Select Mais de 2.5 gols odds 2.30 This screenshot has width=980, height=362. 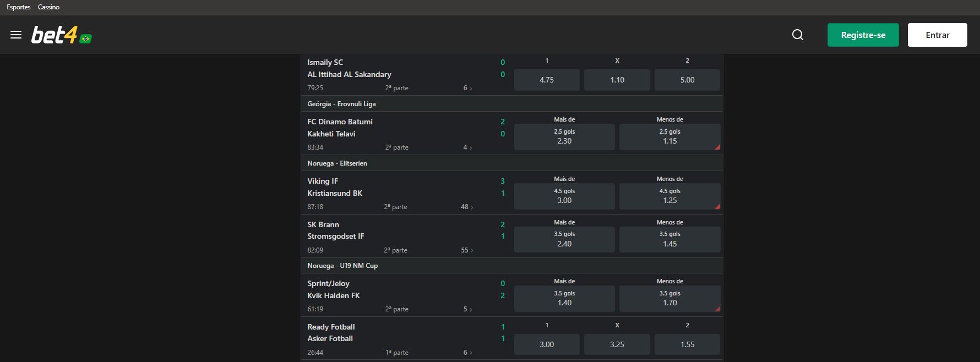564,136
